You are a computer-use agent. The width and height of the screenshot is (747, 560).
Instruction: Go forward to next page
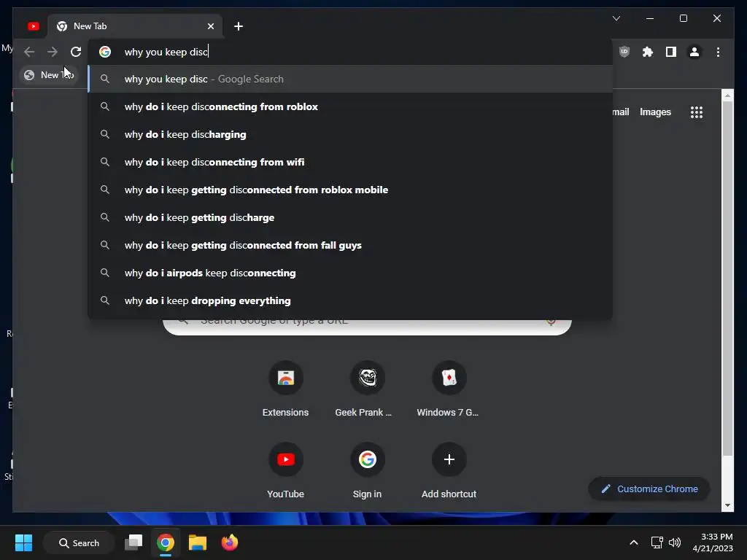click(x=53, y=52)
